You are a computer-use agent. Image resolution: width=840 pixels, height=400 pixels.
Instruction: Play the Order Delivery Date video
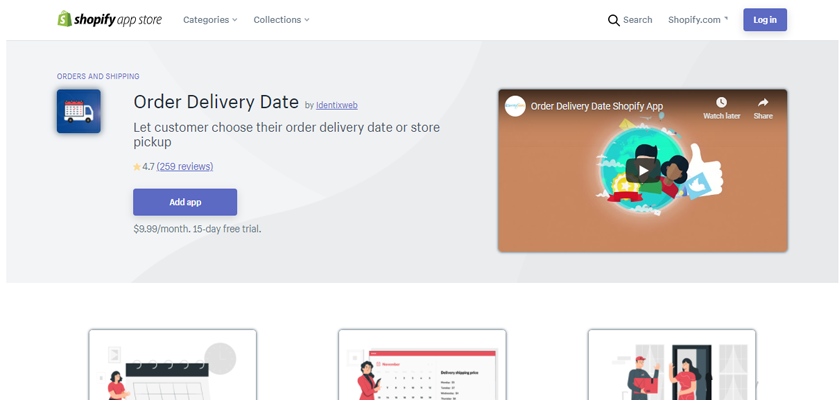point(643,171)
